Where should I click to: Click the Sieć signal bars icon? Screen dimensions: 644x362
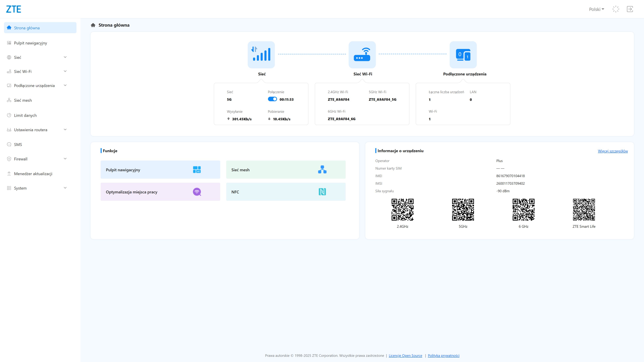pyautogui.click(x=261, y=54)
